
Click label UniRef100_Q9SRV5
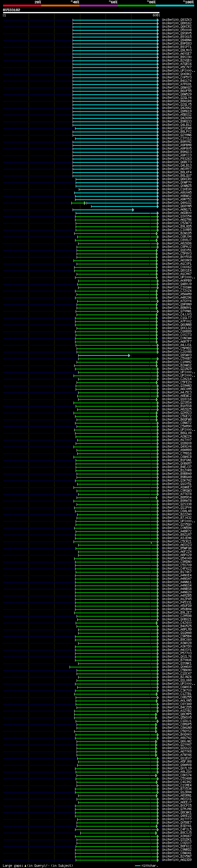176,33
